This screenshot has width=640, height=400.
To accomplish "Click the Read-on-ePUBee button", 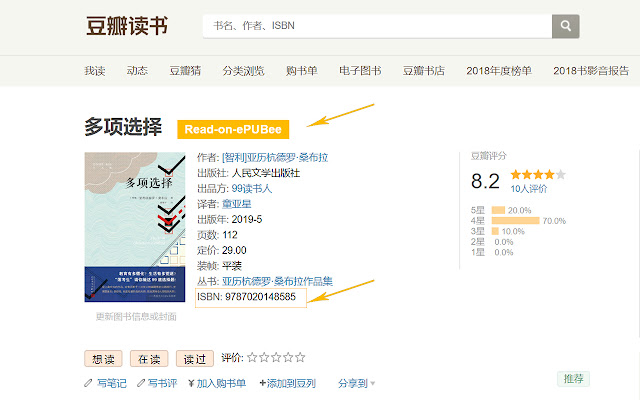I will pyautogui.click(x=233, y=129).
